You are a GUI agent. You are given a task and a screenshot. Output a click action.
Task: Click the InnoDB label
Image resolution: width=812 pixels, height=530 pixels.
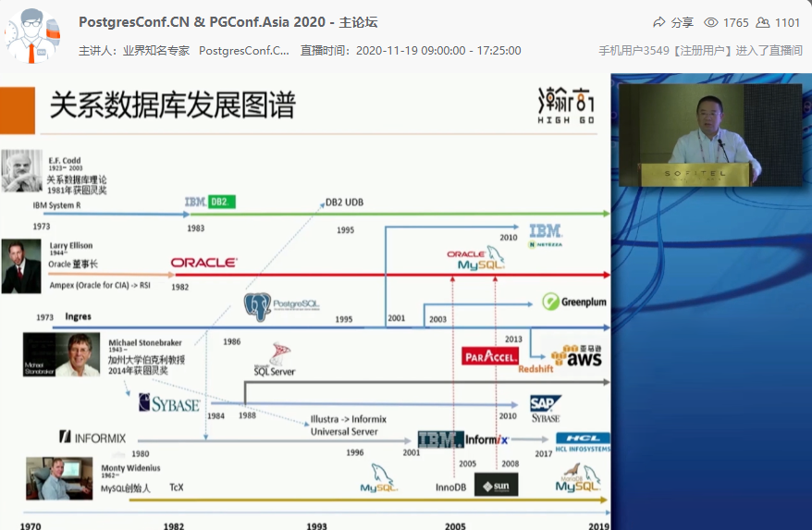[x=450, y=487]
